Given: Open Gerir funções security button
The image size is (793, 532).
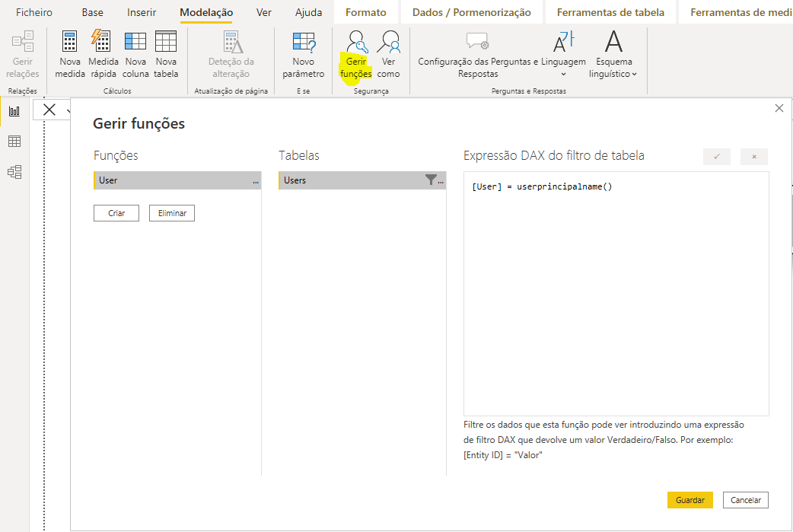Looking at the screenshot, I should pyautogui.click(x=356, y=55).
